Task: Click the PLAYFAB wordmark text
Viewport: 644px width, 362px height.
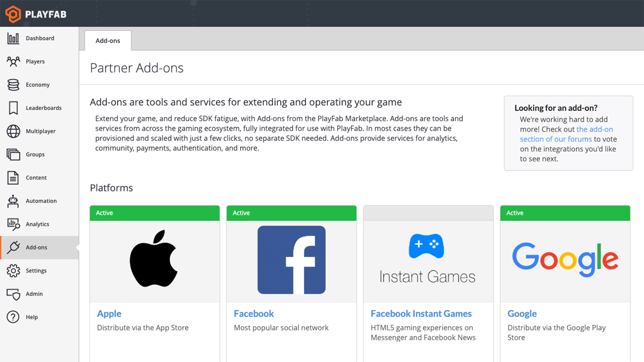Action: coord(46,14)
